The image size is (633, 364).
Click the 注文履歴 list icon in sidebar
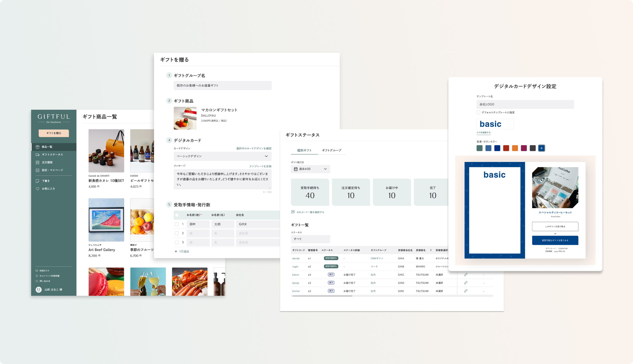(37, 162)
